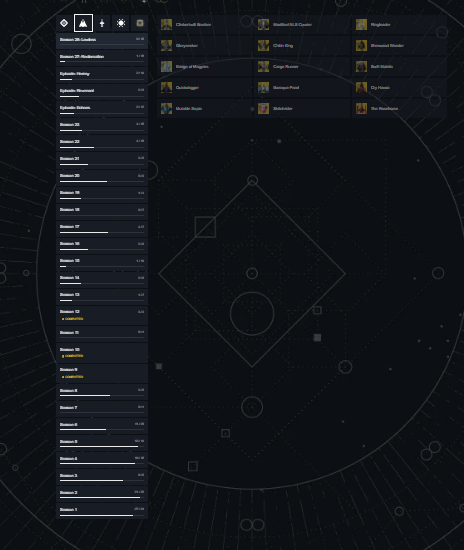This screenshot has width=464, height=550.
Task: Open The Reedhorse red ship thumbnail
Action: point(361,108)
